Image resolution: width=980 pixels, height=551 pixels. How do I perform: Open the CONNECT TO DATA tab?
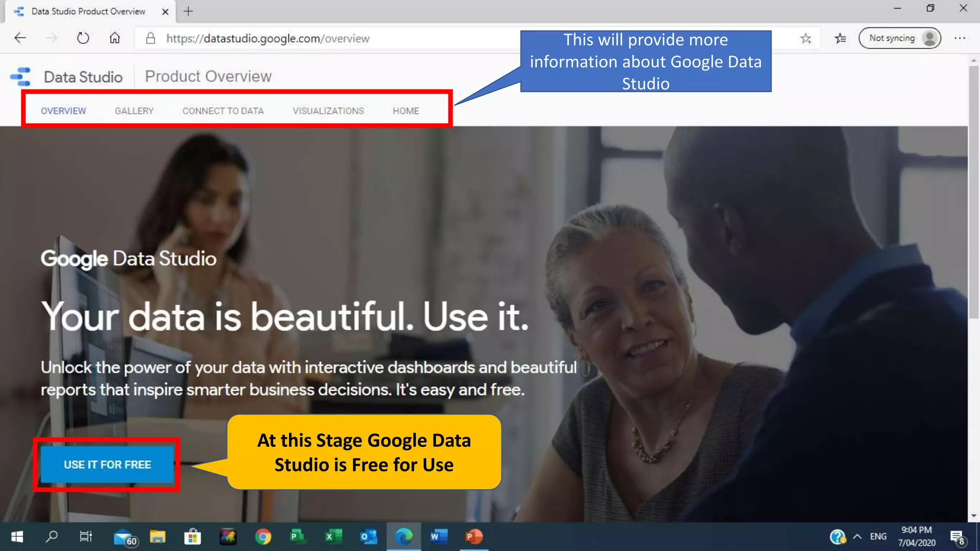tap(223, 111)
